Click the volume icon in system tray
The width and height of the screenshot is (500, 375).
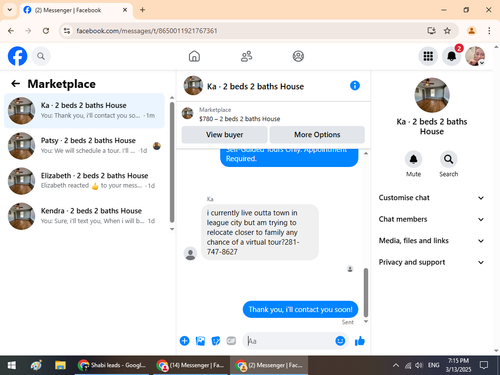pos(419,365)
